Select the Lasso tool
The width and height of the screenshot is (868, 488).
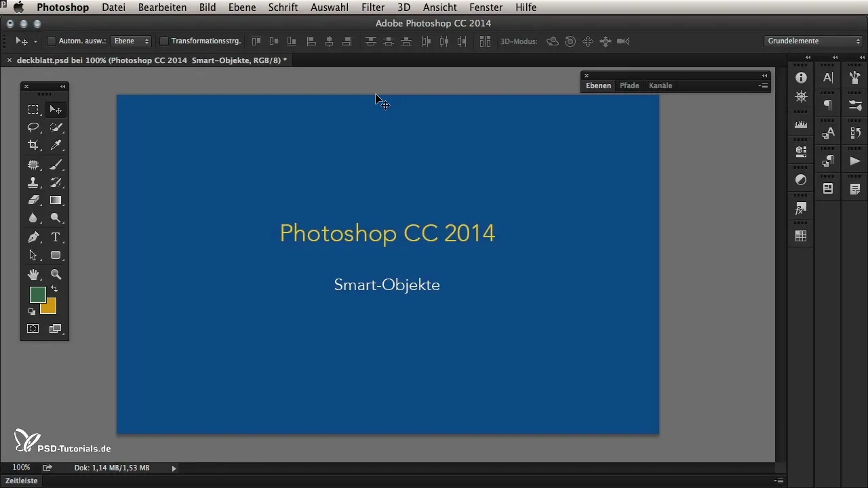click(x=33, y=127)
